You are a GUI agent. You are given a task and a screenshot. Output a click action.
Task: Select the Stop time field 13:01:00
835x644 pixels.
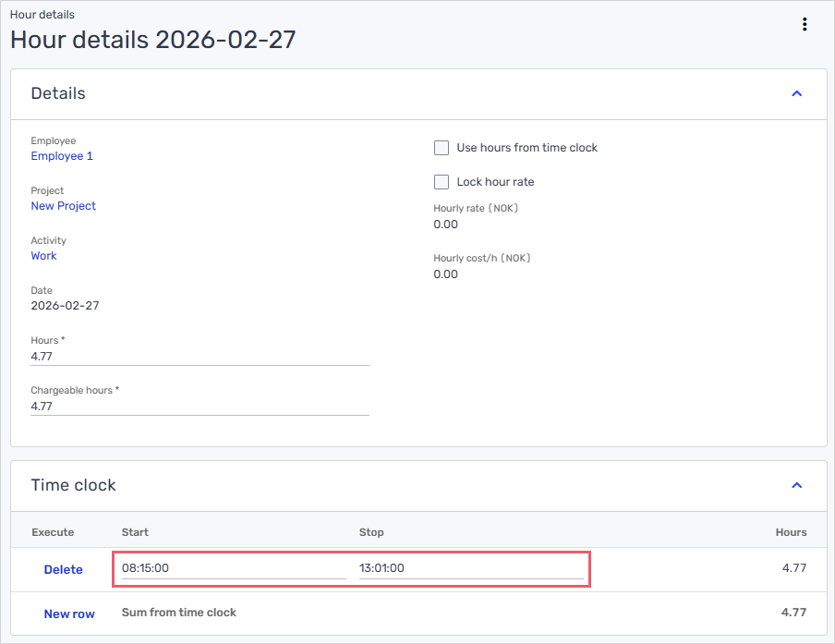point(470,568)
